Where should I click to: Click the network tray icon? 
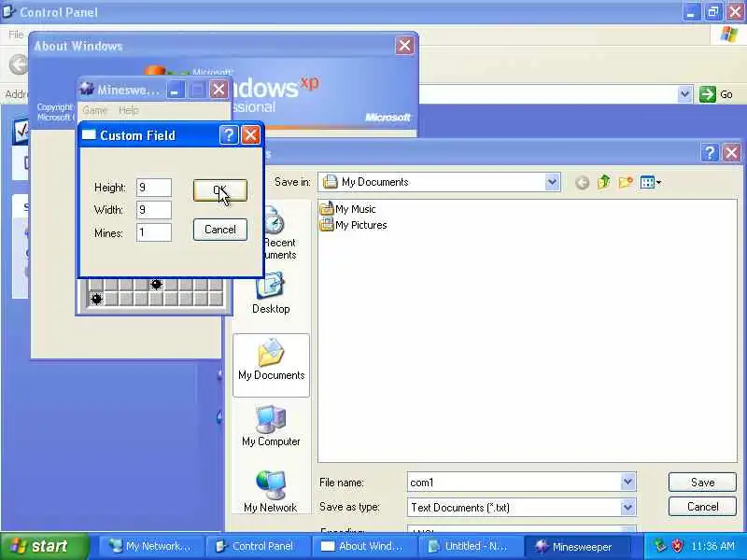pos(660,546)
